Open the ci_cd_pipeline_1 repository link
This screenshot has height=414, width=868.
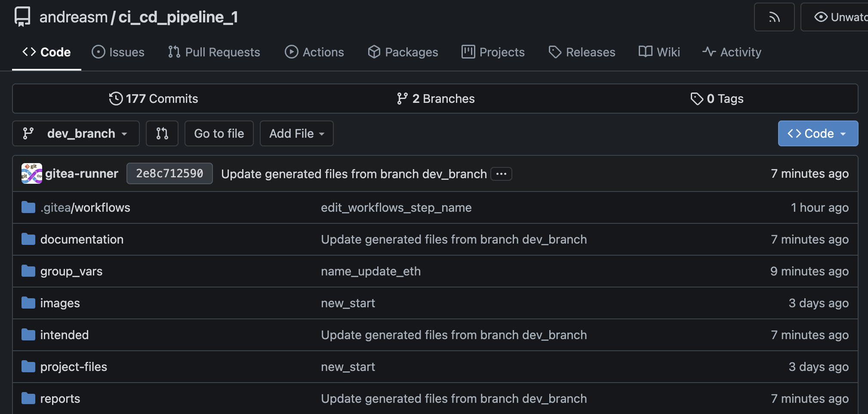[178, 17]
